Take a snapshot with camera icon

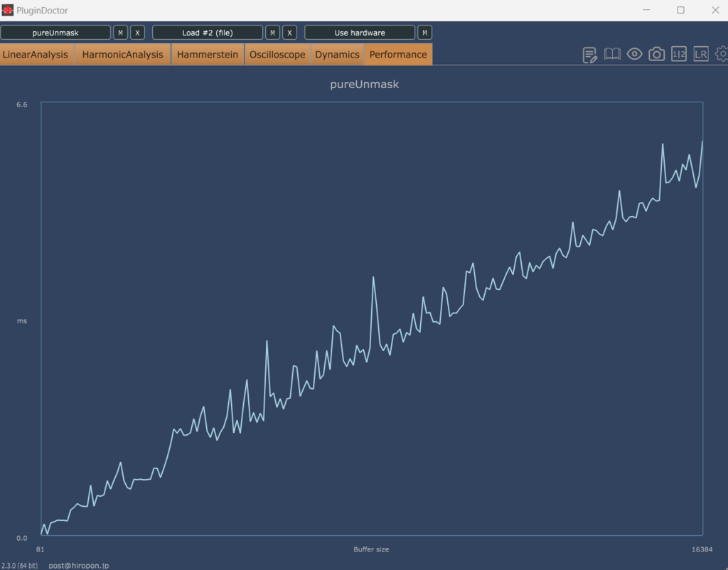click(x=656, y=54)
